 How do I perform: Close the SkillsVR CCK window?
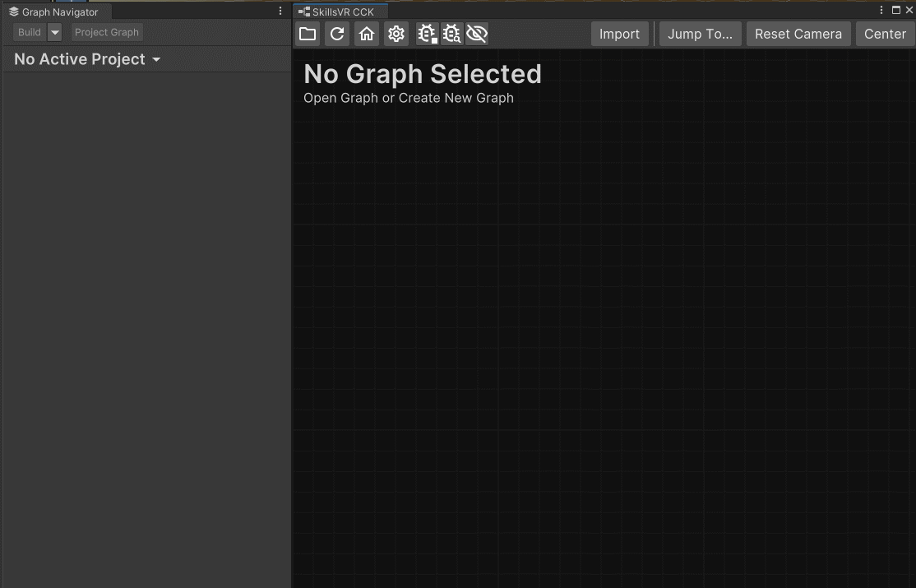point(909,10)
